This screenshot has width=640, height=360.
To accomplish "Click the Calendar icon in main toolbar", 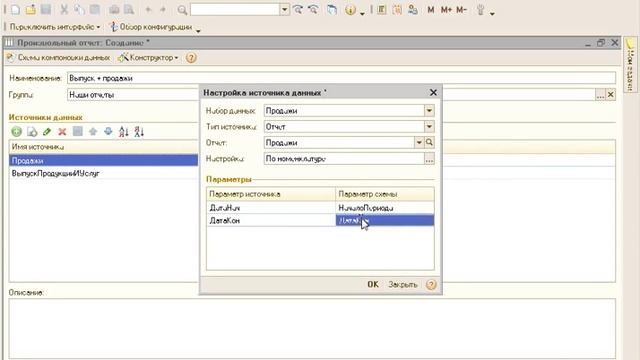I will [x=397, y=9].
